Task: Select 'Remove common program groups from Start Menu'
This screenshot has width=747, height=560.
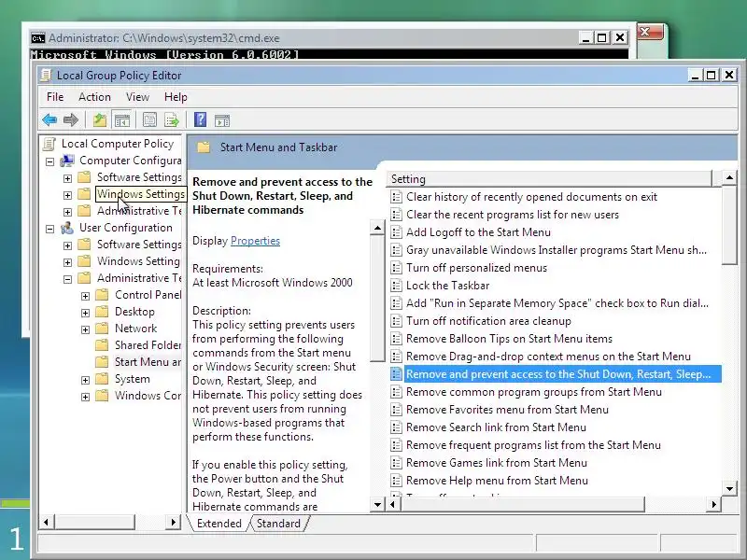Action: pyautogui.click(x=534, y=392)
